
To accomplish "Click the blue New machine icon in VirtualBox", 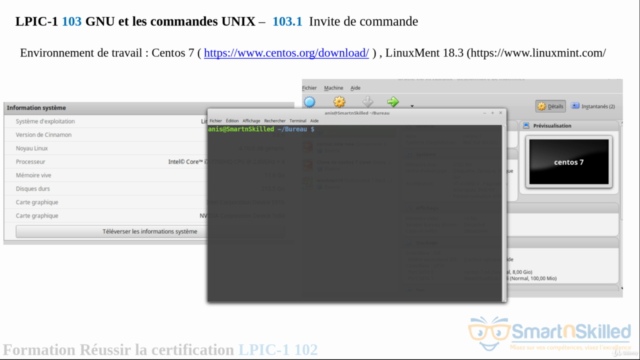I will pos(310,102).
